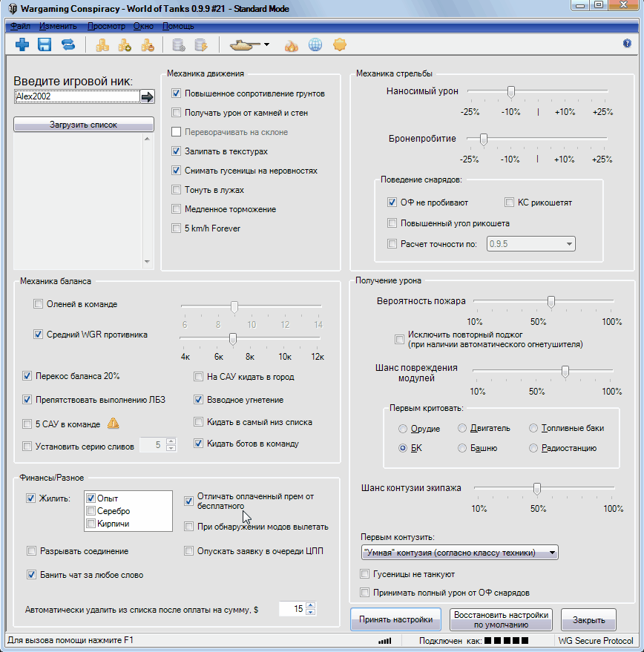
Task: Click the floppy disk save icon
Action: pyautogui.click(x=45, y=45)
